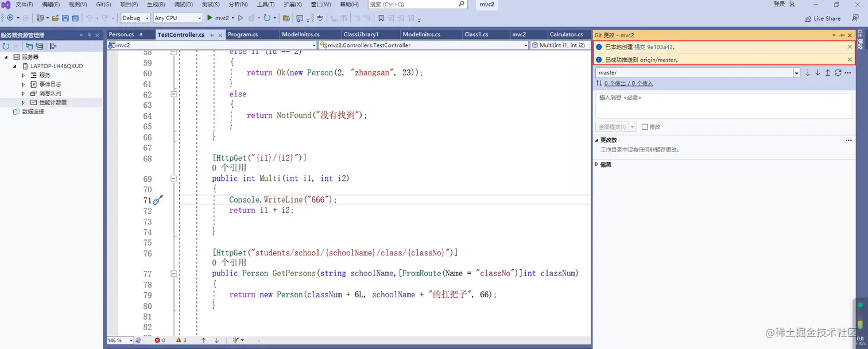Viewport: 868px width, 349px height.
Task: Click the bookmark toggle toolbar icon
Action: 381,18
